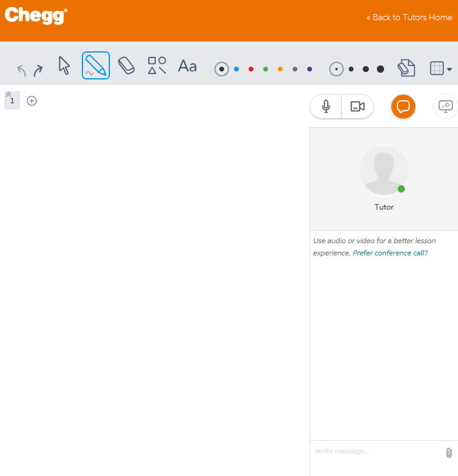458x476 pixels.
Task: Select the small stroke size dot
Action: pyautogui.click(x=351, y=69)
